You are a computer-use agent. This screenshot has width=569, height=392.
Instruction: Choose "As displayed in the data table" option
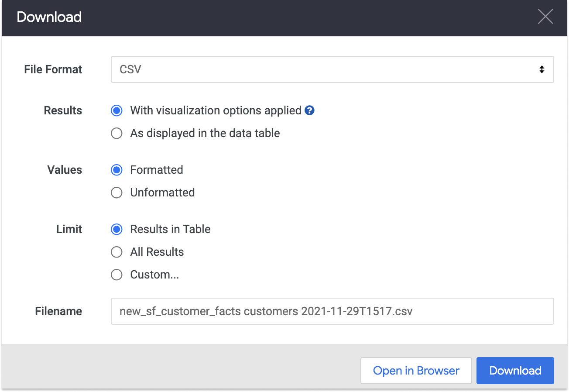click(x=117, y=134)
